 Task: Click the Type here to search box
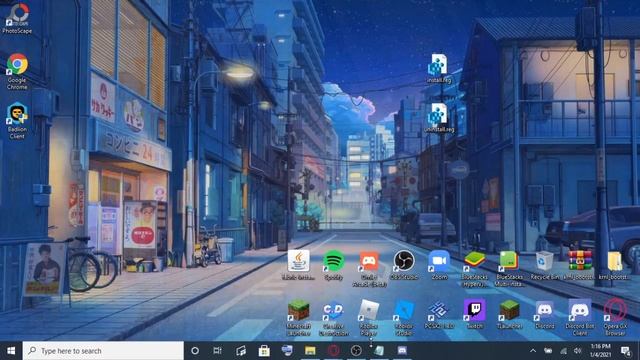tap(103, 351)
